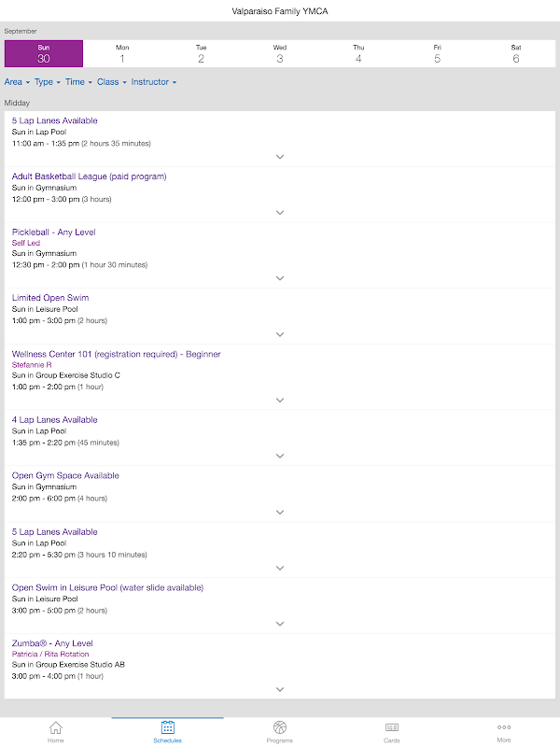
Task: Open the Instructor filter dropdown
Action: pos(153,82)
